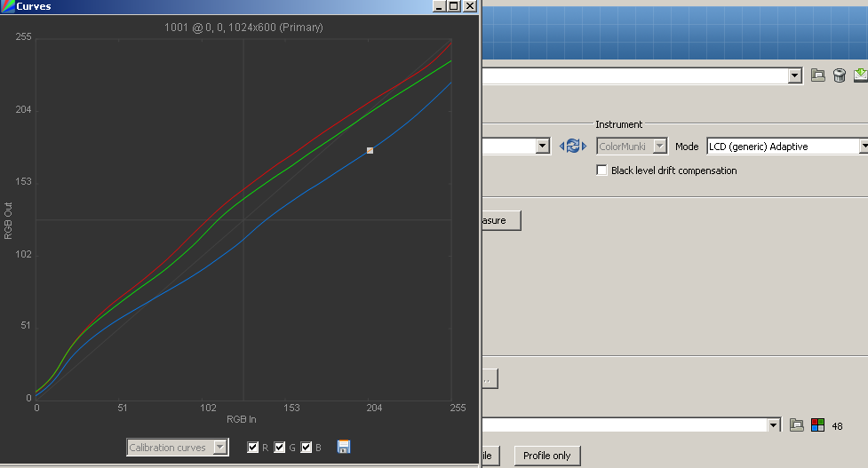
Task: Click the 'RGB In' axis label
Action: click(242, 419)
